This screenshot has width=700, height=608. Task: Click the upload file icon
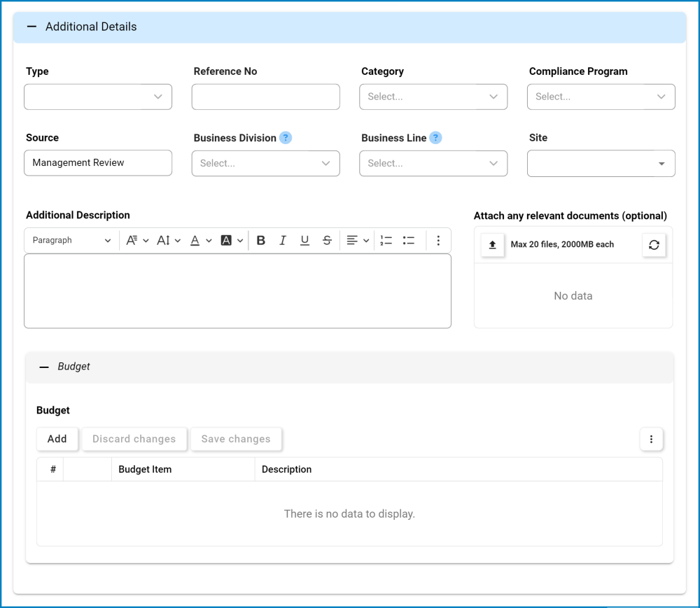493,245
